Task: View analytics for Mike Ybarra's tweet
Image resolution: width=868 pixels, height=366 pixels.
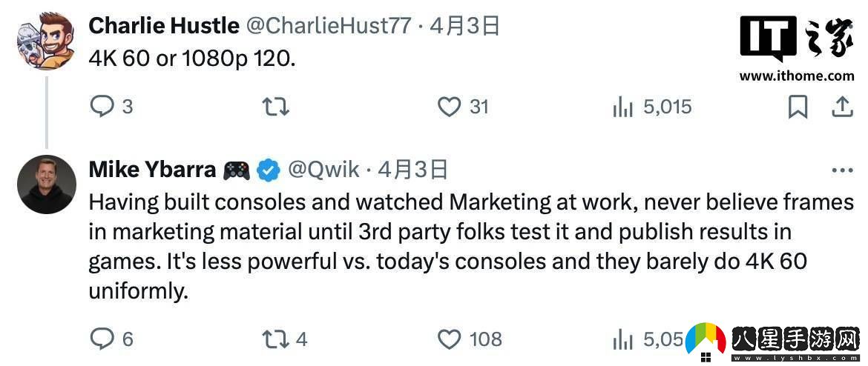Action: tap(622, 340)
